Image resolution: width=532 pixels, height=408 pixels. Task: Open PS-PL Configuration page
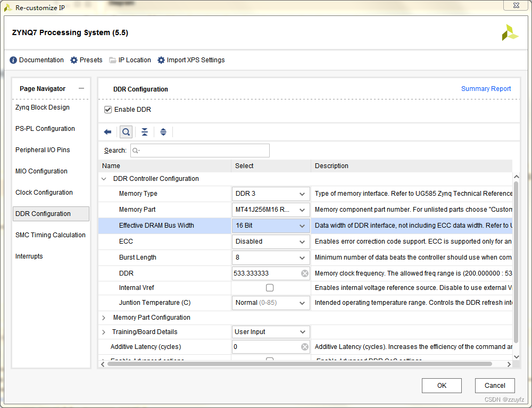point(45,129)
